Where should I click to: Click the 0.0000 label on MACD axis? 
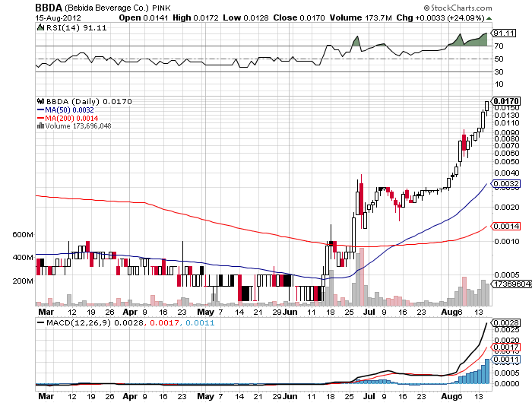coord(507,384)
